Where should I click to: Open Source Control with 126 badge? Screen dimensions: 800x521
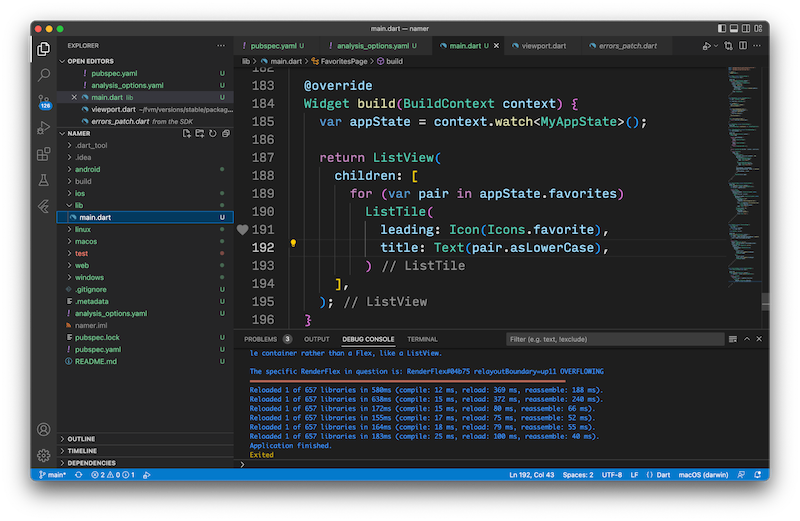coord(44,101)
